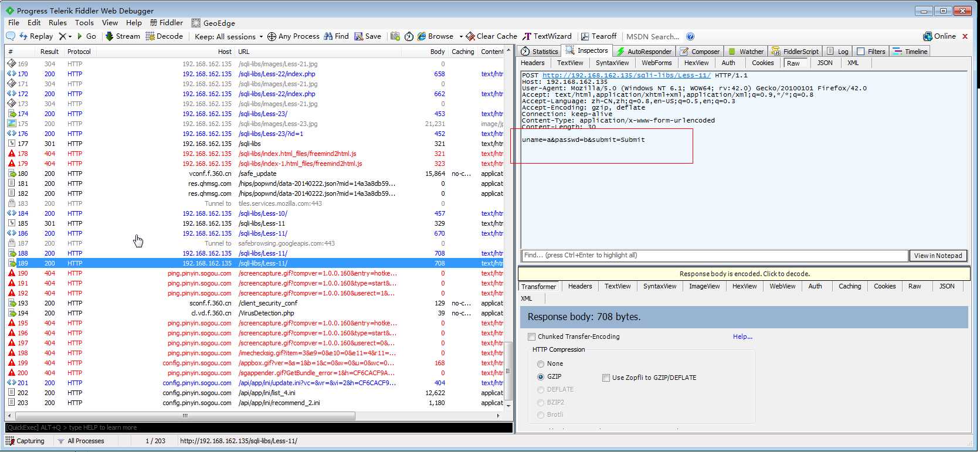Open Find sessions binoculars tool
The width and height of the screenshot is (980, 452).
336,36
